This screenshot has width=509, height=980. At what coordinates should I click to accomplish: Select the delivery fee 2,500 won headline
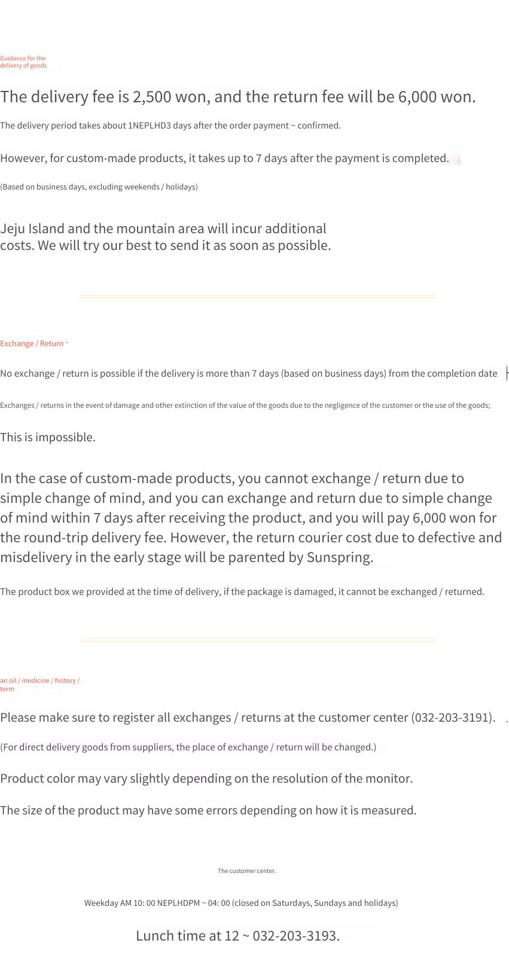[x=238, y=97]
